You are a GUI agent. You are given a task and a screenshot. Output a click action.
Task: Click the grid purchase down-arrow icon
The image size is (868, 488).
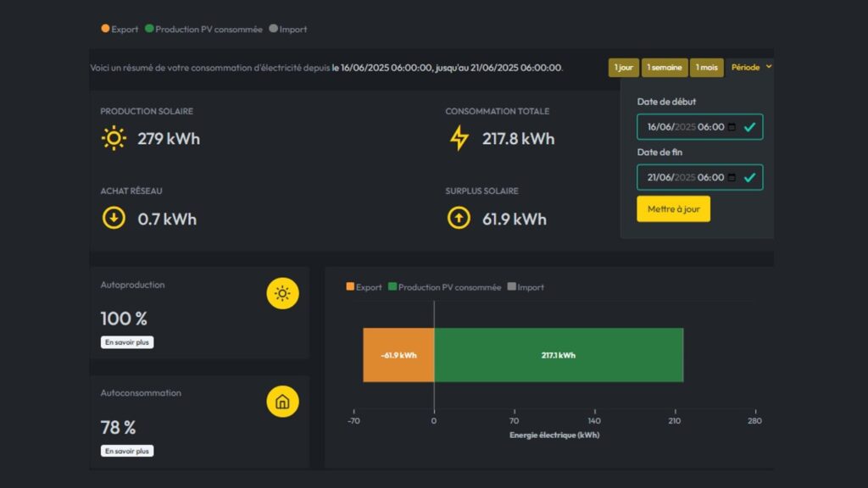(x=114, y=219)
